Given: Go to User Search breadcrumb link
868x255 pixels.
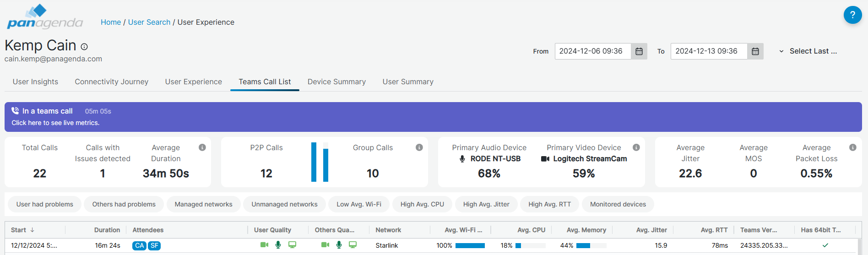Looking at the screenshot, I should (149, 22).
